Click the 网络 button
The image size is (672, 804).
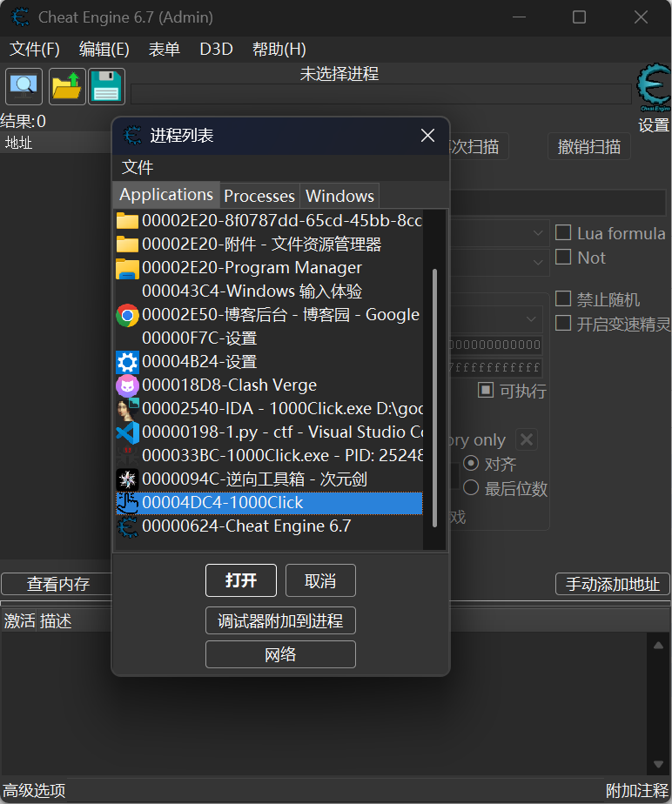coord(280,654)
